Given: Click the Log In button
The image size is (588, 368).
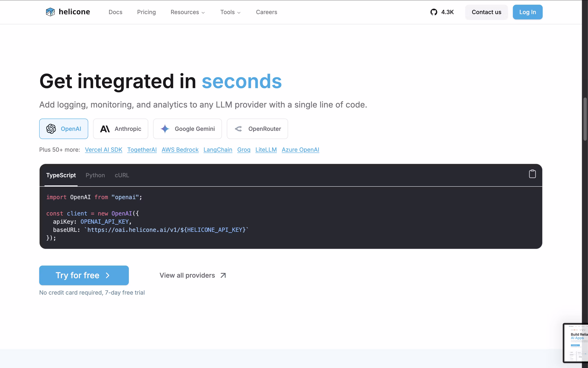Looking at the screenshot, I should pos(528,12).
